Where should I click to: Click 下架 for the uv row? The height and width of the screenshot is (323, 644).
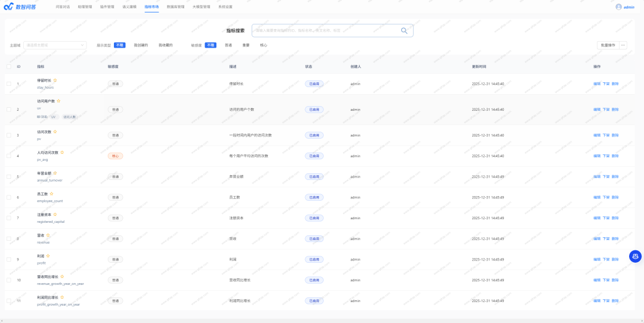(606, 110)
